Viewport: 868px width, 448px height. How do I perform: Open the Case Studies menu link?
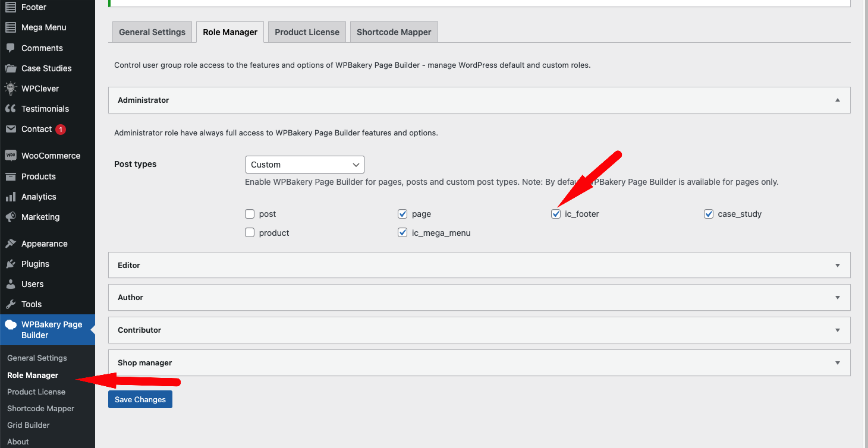point(46,68)
